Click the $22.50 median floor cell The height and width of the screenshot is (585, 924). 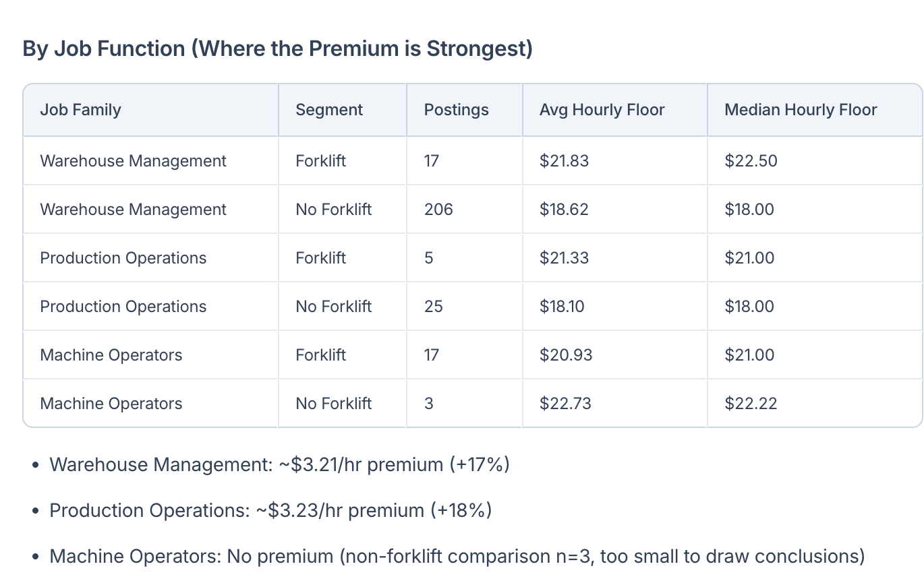click(x=751, y=161)
